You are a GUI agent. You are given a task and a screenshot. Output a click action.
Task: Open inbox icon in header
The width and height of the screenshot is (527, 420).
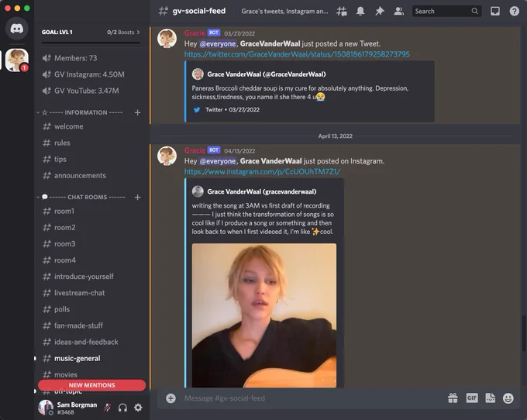(x=495, y=11)
